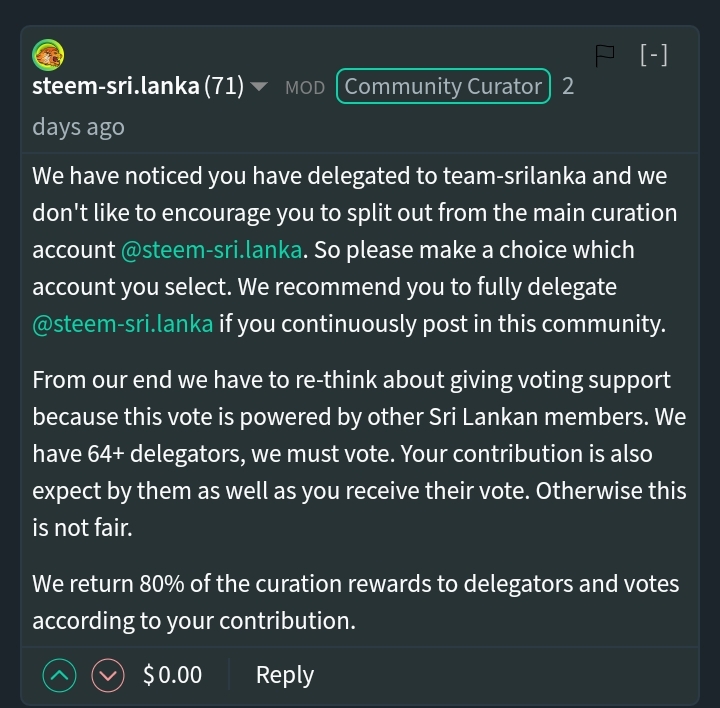Click the MOD role label
The width and height of the screenshot is (720, 708).
305,87
